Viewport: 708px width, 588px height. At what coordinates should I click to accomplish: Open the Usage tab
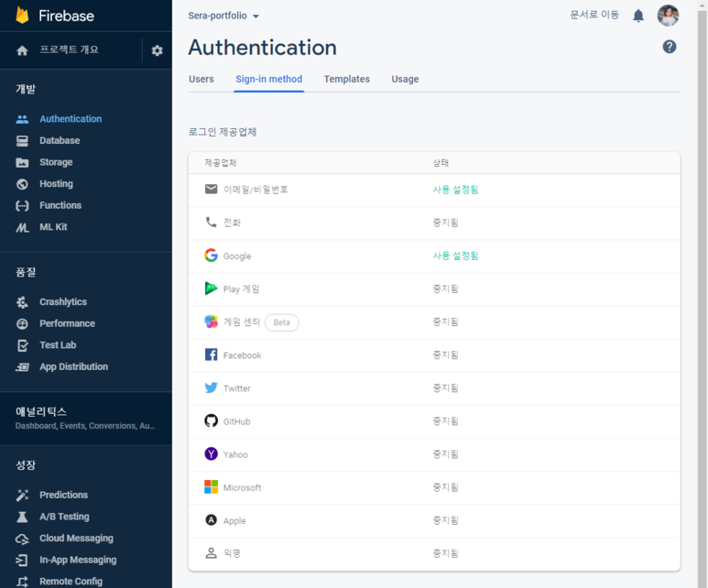(405, 79)
